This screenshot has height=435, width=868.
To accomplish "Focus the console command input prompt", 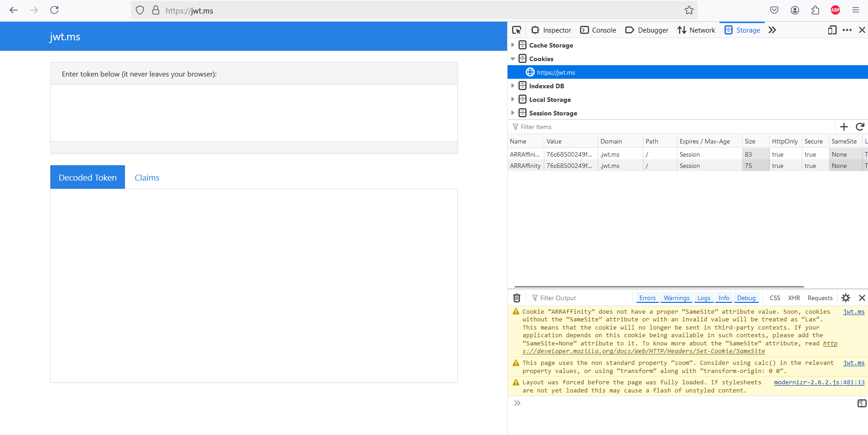I will tap(688, 403).
